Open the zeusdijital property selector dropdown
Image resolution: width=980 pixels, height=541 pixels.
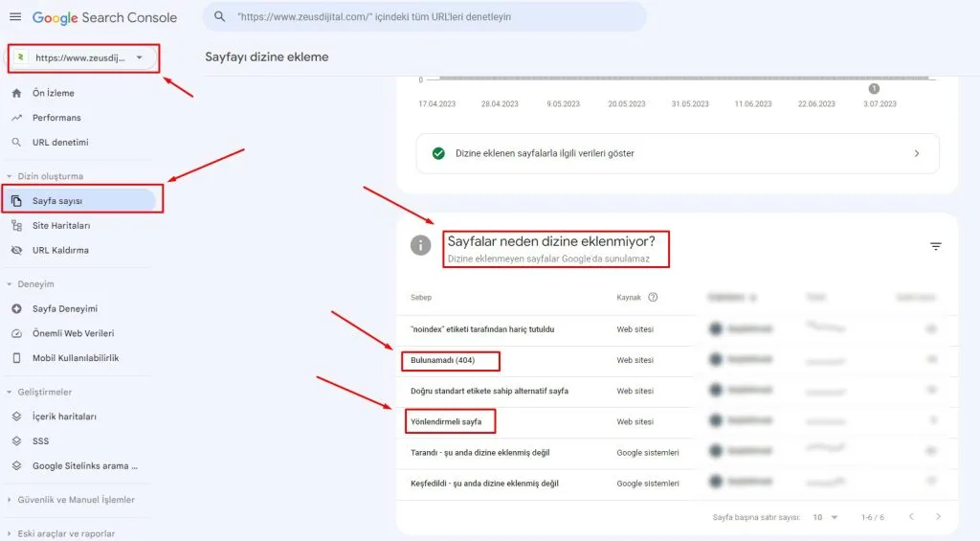[x=83, y=58]
